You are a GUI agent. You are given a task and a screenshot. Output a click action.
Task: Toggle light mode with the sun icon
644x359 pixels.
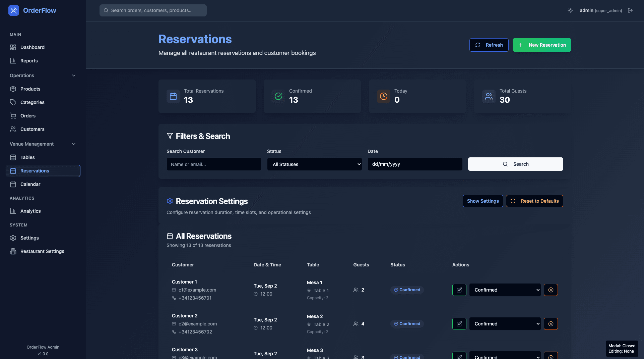point(570,10)
